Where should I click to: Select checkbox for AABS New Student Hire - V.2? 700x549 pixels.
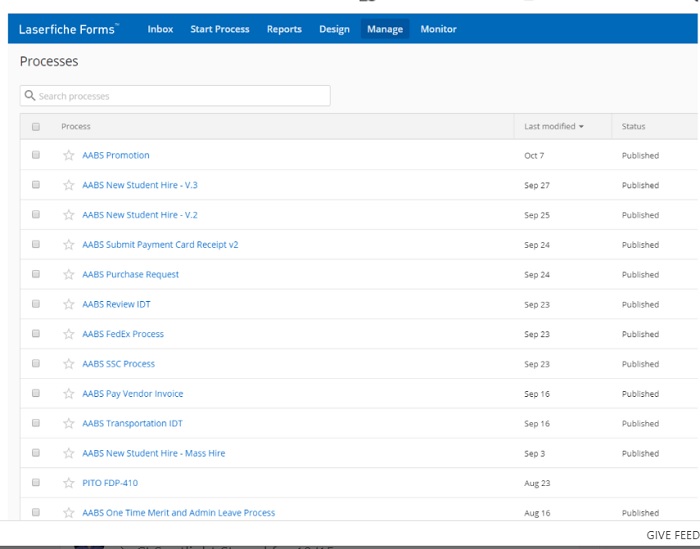(x=36, y=215)
